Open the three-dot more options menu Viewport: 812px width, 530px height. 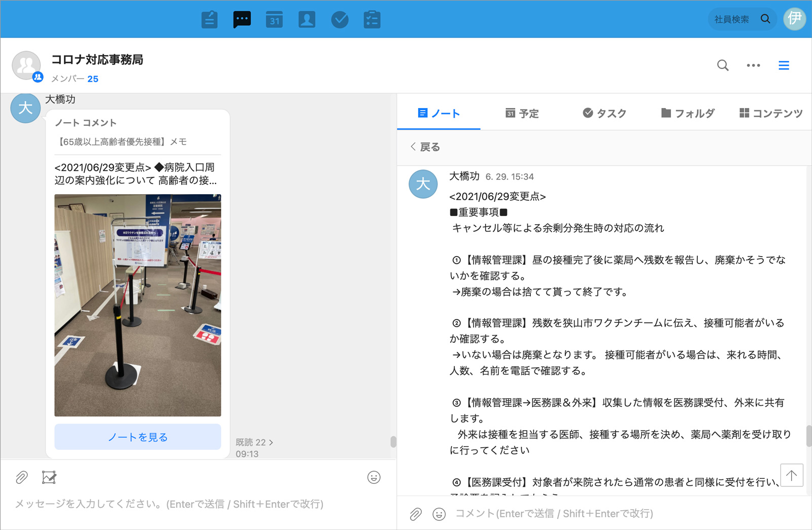tap(753, 65)
